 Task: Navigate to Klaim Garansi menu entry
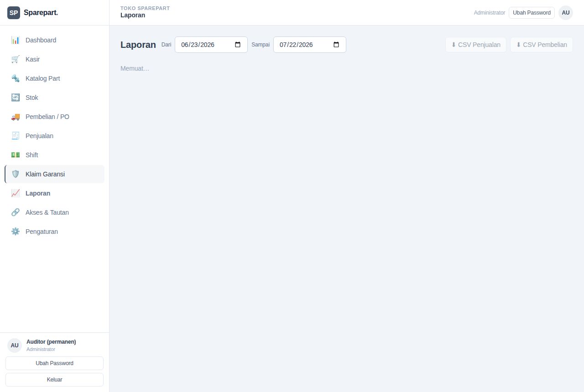(x=55, y=174)
